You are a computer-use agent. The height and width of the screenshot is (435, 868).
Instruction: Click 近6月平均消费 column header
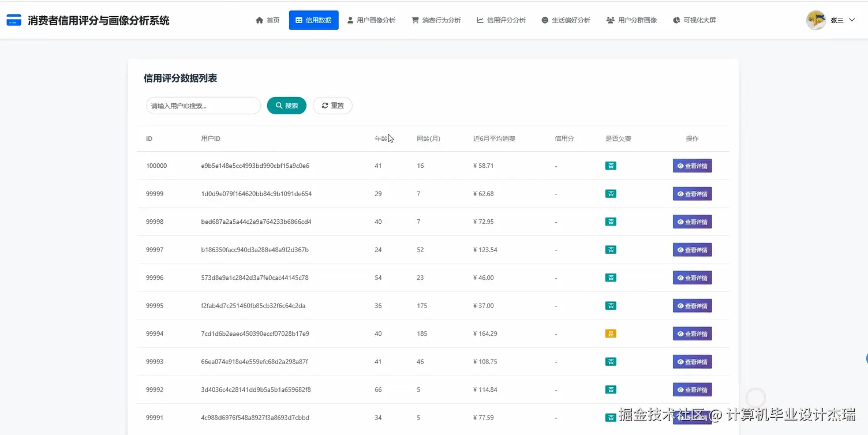pos(494,139)
